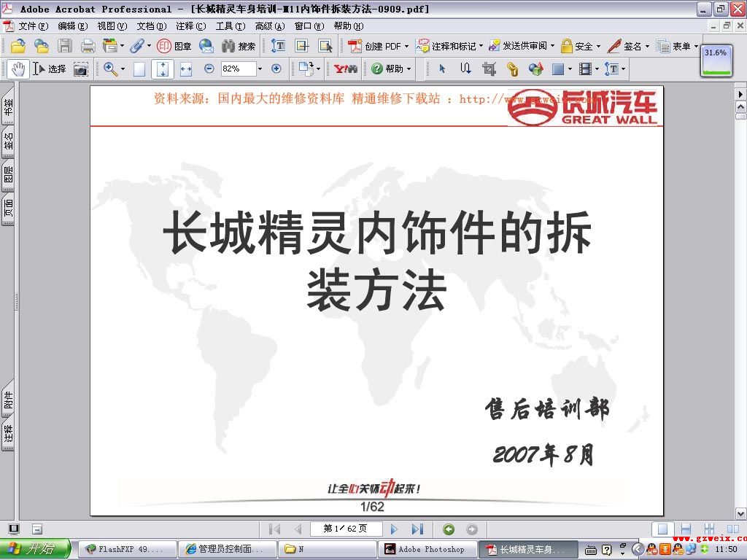Open the 注释 comments side tab
The height and width of the screenshot is (560, 747).
(x=8, y=434)
